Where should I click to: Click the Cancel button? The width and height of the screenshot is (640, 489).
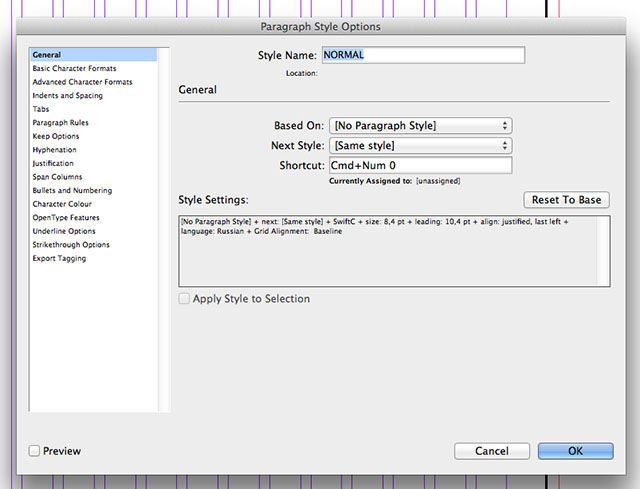pyautogui.click(x=492, y=451)
